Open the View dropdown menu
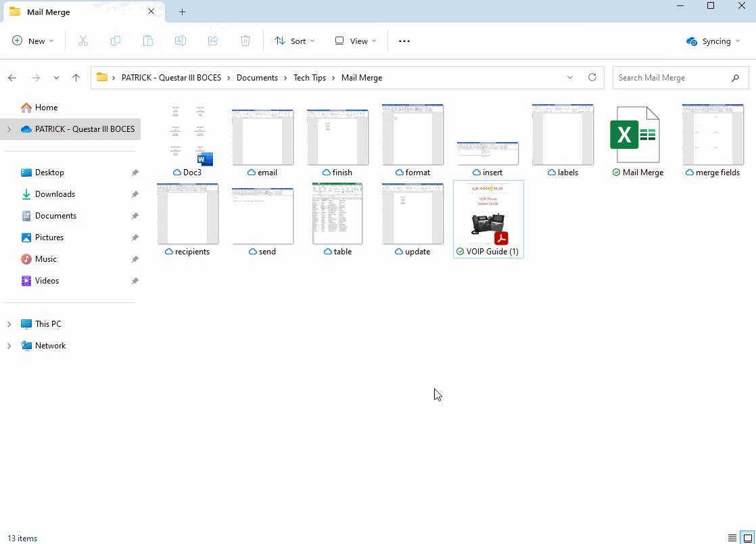The image size is (756, 544). click(x=356, y=41)
